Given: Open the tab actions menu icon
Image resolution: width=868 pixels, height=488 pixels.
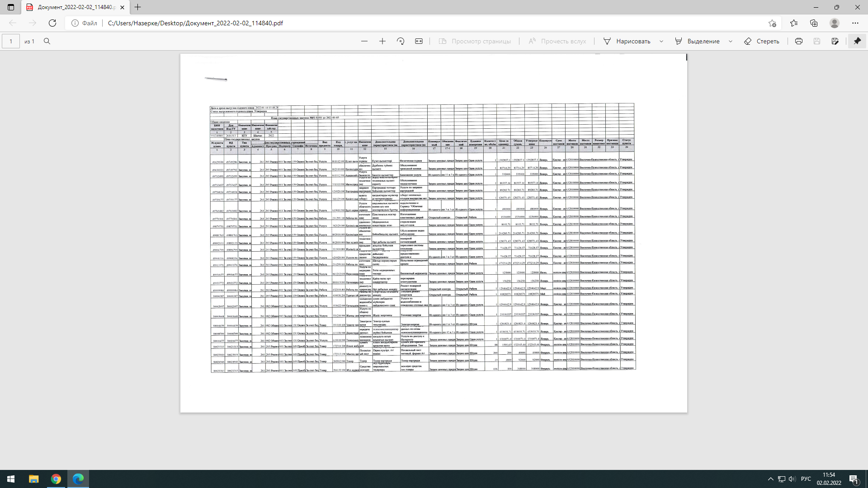Looking at the screenshot, I should coord(11,7).
